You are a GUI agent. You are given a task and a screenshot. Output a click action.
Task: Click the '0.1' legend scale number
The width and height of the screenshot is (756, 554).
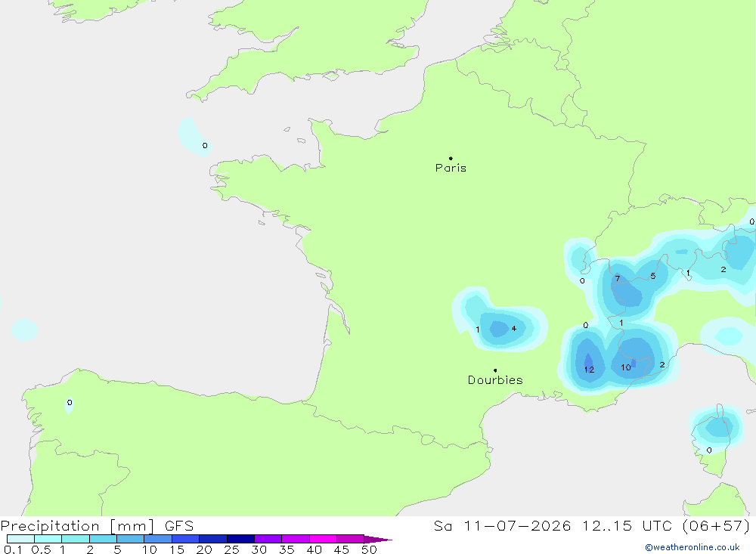[x=13, y=549]
